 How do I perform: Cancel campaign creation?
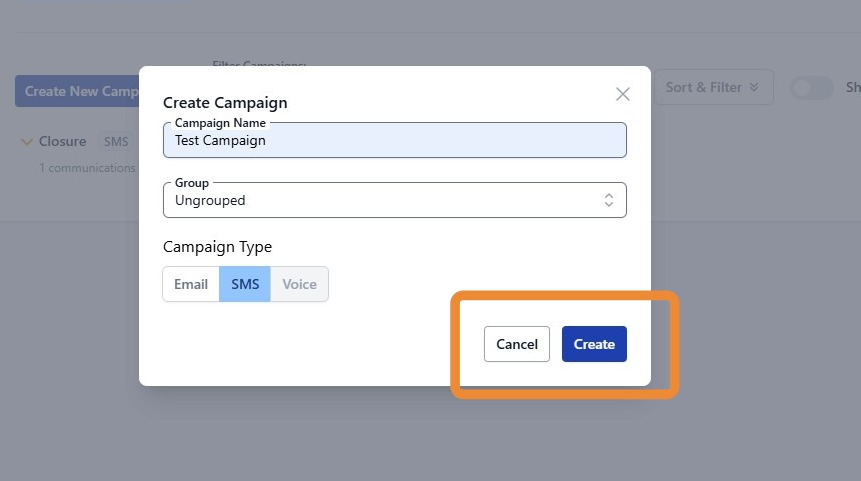(517, 344)
